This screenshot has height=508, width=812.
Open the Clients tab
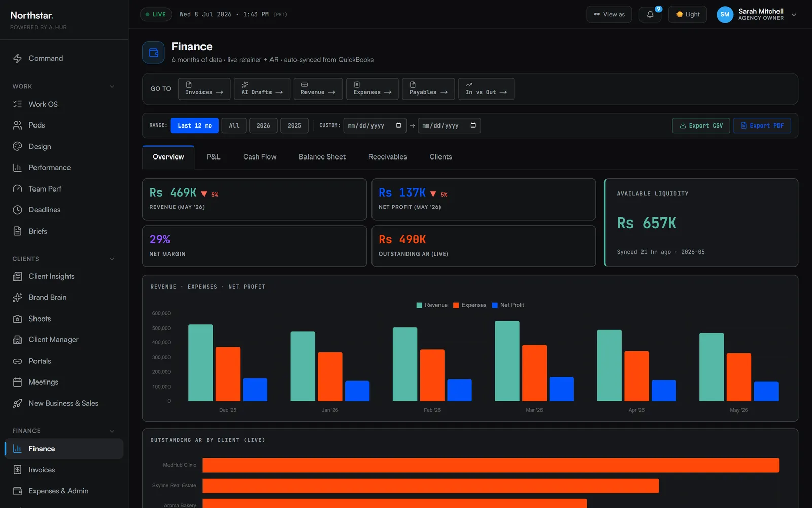pos(441,157)
